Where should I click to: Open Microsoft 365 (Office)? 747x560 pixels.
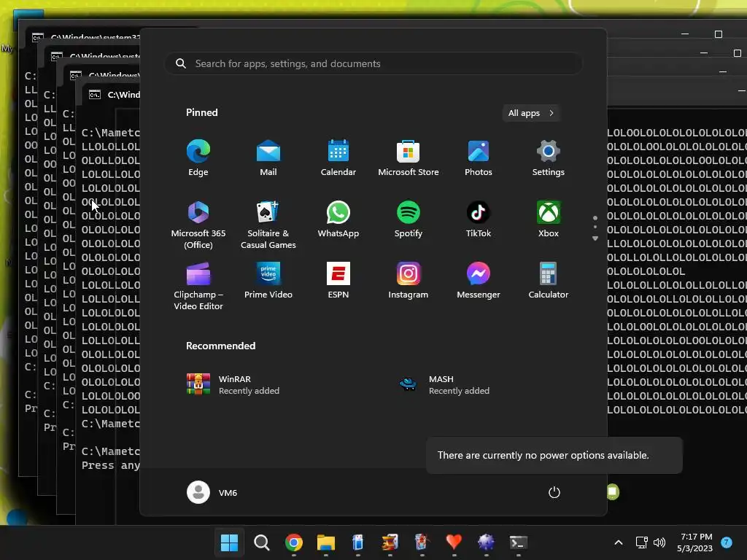198,225
